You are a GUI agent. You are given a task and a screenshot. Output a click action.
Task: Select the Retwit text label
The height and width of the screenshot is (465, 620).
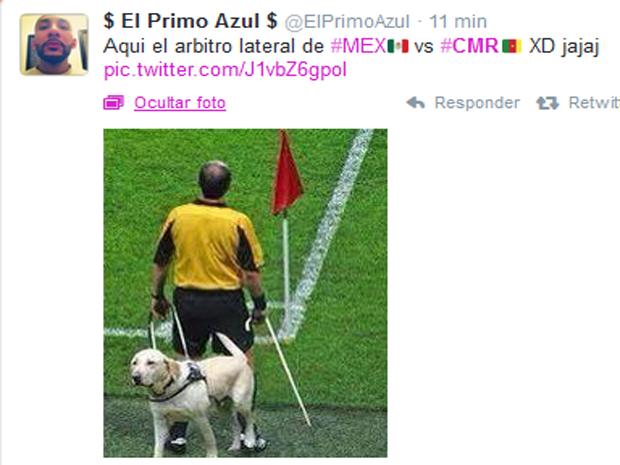point(594,103)
